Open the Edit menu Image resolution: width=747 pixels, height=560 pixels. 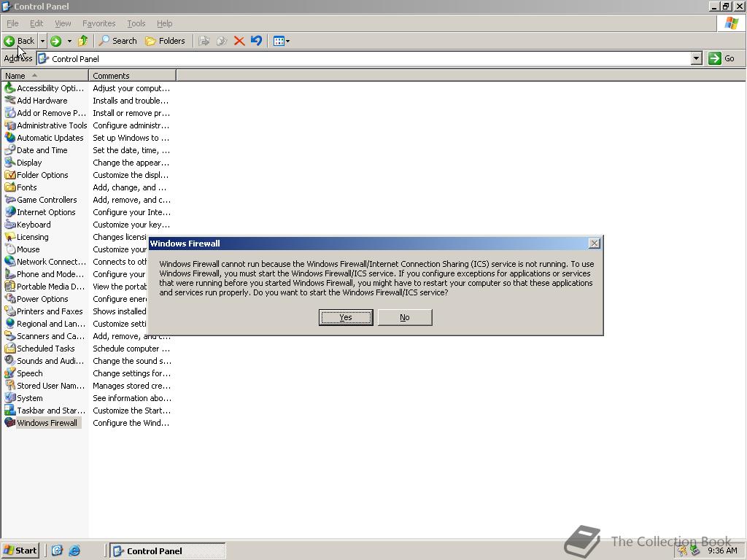[36, 23]
